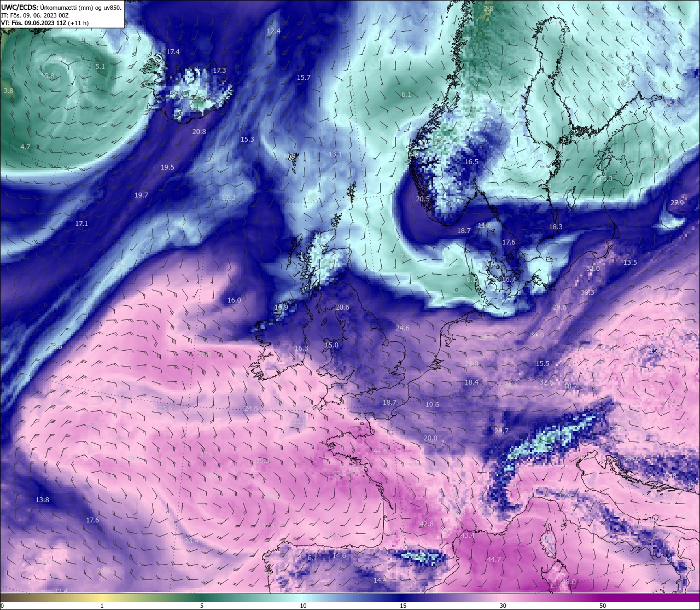
Task: Click the 4.7 value southwest of the low
Action: click(25, 147)
